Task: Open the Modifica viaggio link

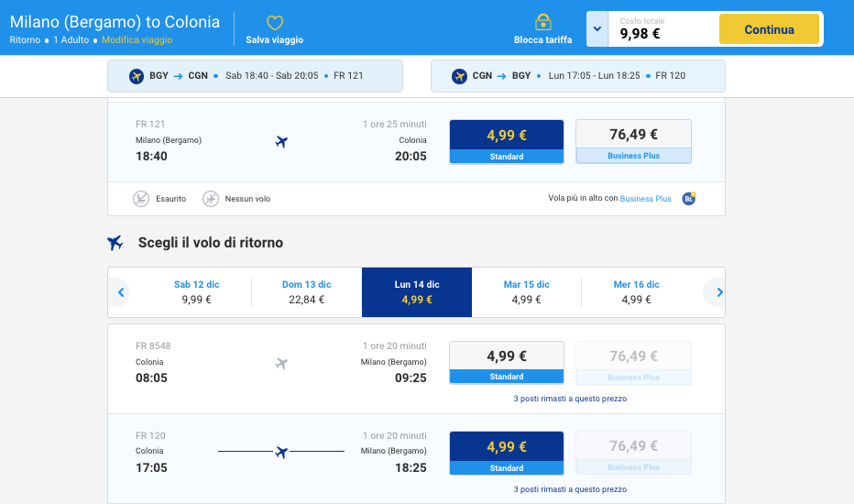Action: point(137,40)
